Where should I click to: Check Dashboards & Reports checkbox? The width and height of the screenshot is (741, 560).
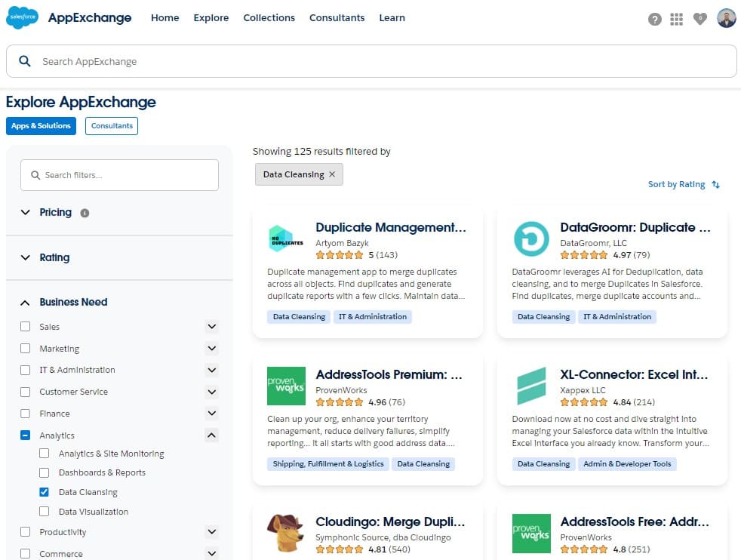pos(45,472)
